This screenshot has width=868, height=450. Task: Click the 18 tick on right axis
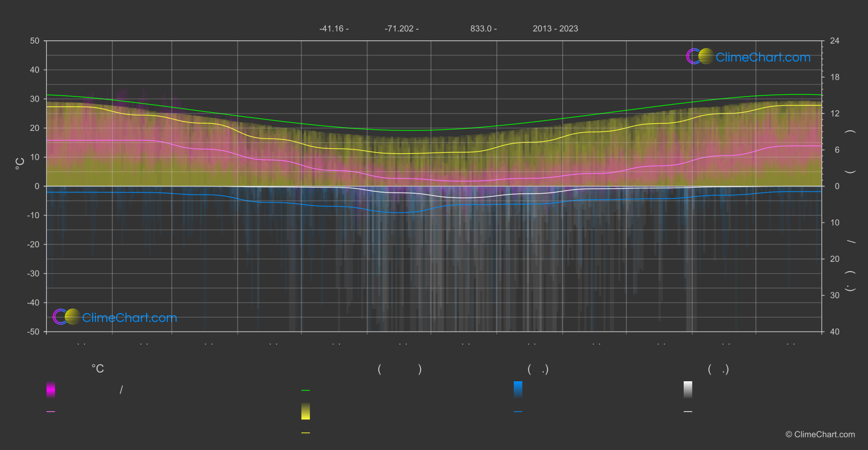(835, 77)
